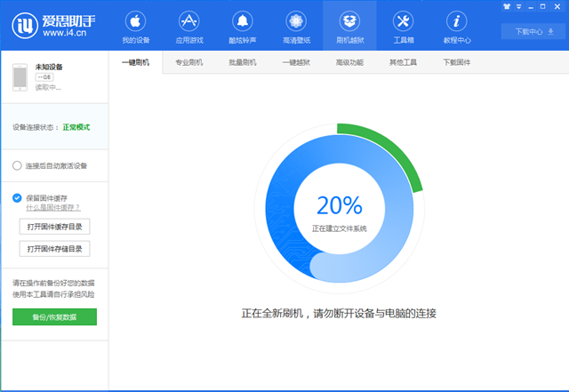569x392 pixels.
Task: Open 应用游戏 apps and games icon
Action: [x=188, y=21]
